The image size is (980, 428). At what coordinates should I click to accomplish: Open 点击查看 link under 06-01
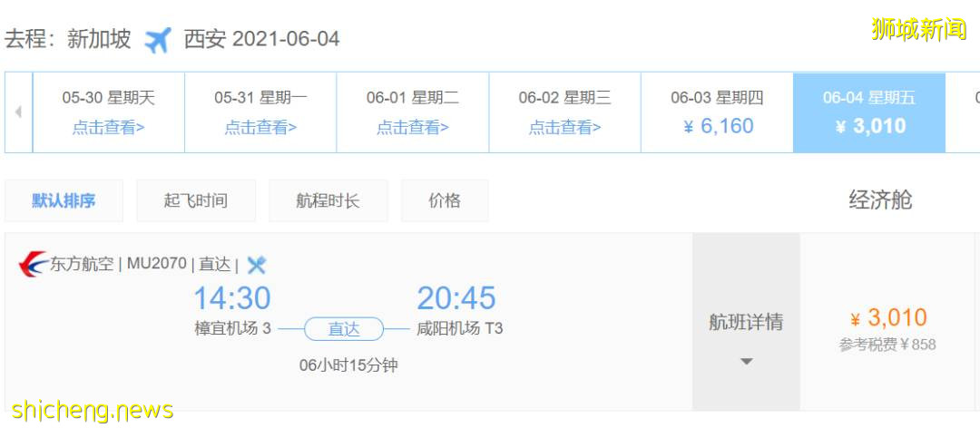[413, 128]
